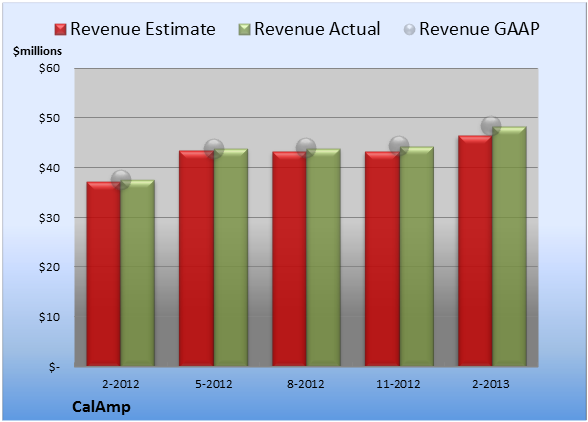Screen dimensions: 588x422
Task: Select the Revenue Actual legend label
Action: 317,29
